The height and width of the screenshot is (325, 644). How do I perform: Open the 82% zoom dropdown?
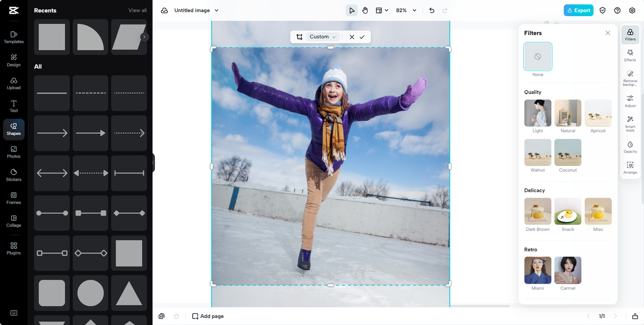coord(406,11)
